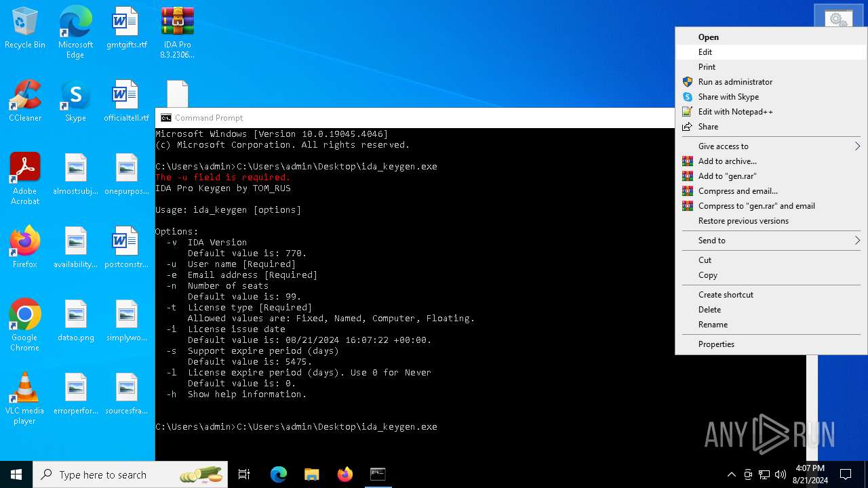Select almostsubj image file icon

coord(75,174)
